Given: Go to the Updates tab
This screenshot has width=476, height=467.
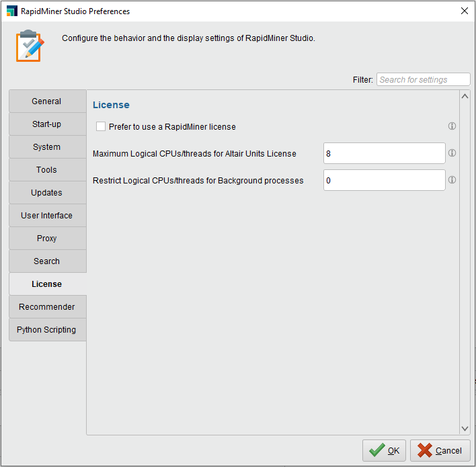Looking at the screenshot, I should point(48,193).
